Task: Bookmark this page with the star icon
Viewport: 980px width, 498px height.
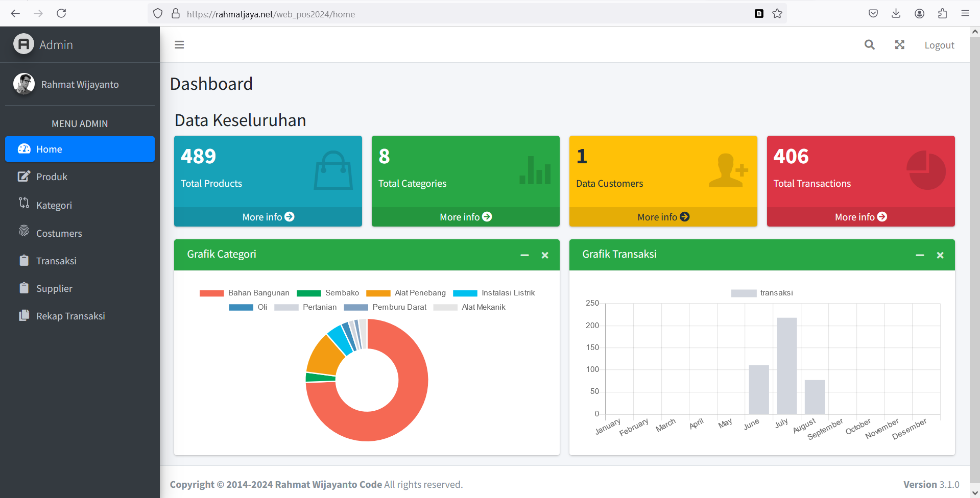Action: point(777,14)
